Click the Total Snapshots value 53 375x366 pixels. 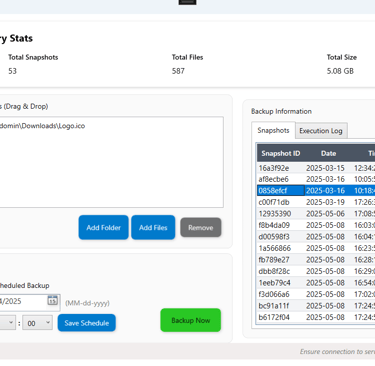point(12,71)
